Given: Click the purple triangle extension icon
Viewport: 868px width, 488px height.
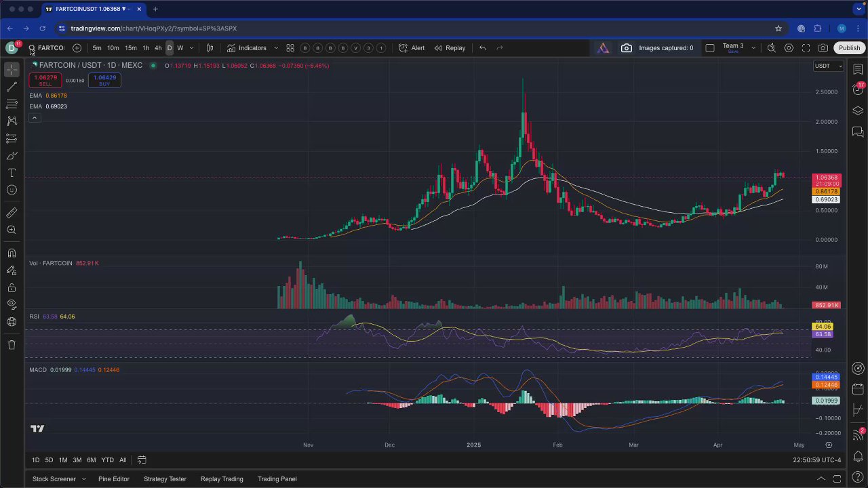Looking at the screenshot, I should coord(603,48).
